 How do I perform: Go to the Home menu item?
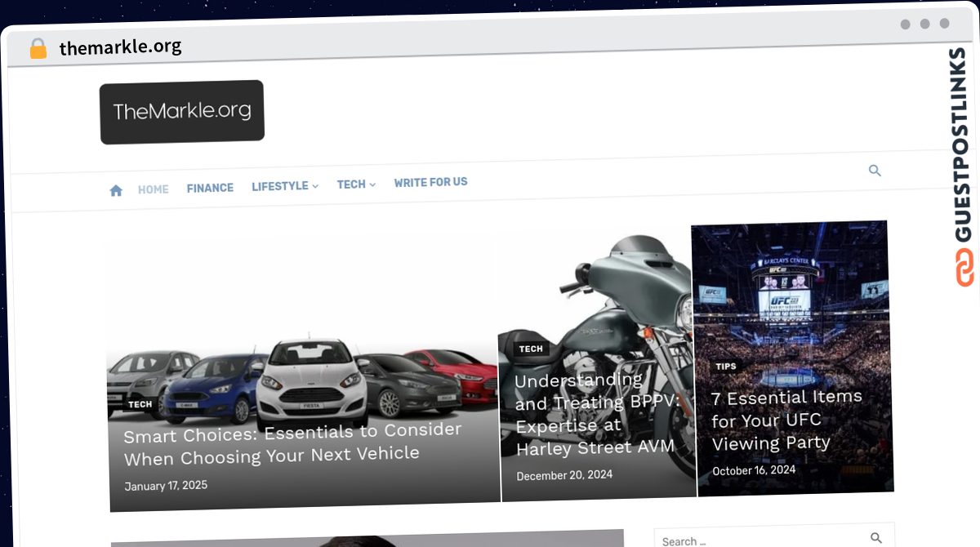[x=153, y=189]
